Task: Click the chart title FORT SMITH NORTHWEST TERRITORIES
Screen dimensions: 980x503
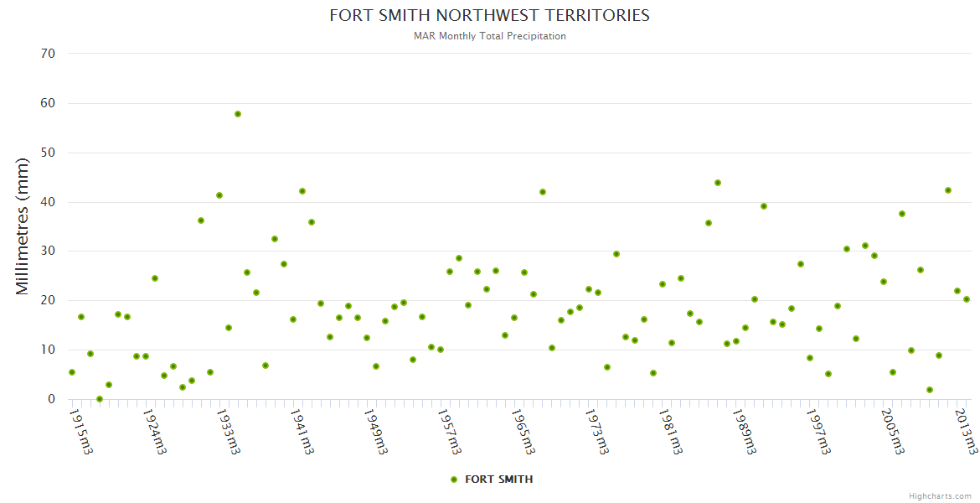Action: point(489,16)
